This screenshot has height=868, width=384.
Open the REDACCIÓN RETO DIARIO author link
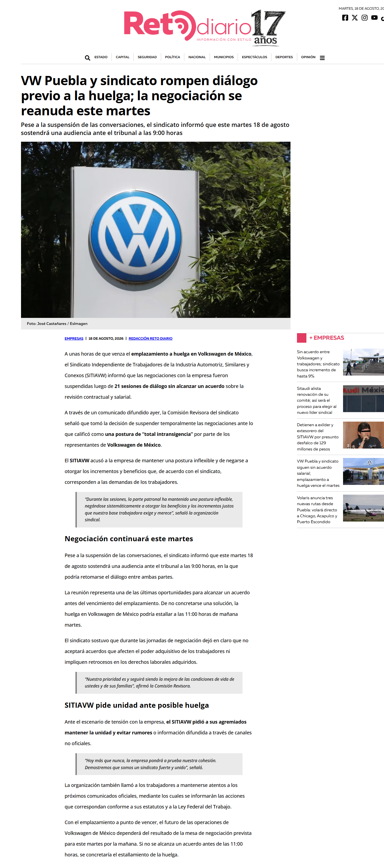point(150,338)
